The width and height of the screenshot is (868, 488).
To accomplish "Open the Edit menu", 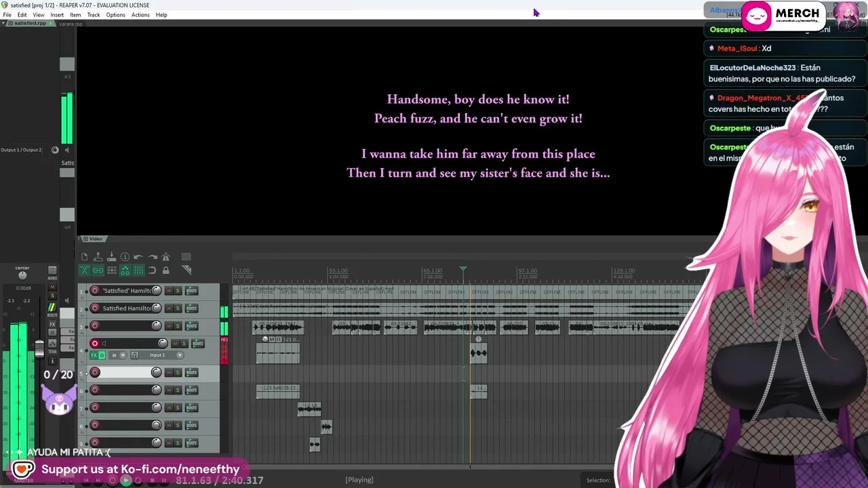I will 22,15.
